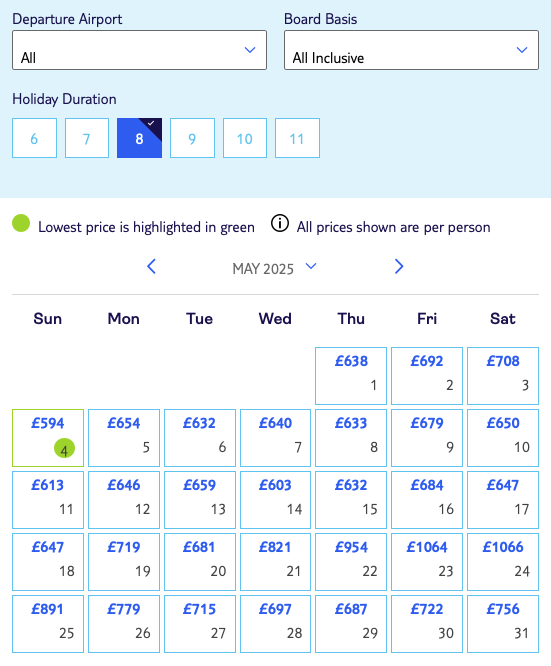Image resolution: width=551 pixels, height=666 pixels.
Task: Choose 10 night holiday duration
Action: pyautogui.click(x=245, y=138)
